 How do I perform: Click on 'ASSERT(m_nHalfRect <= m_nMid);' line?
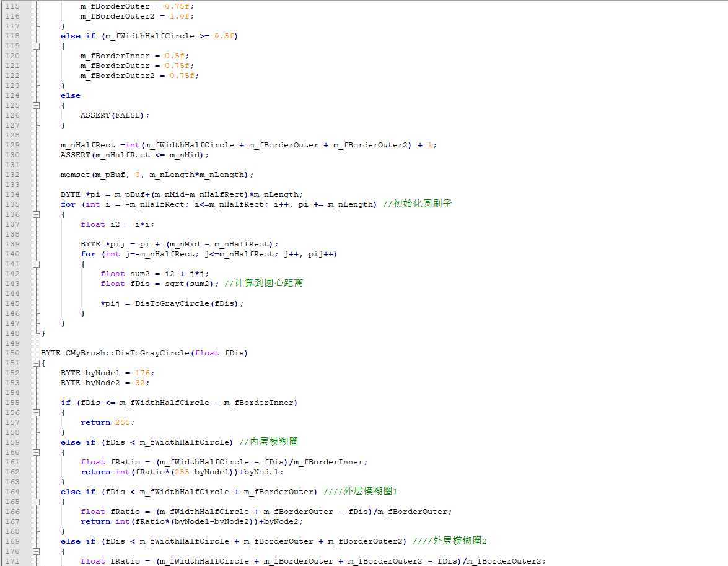(134, 155)
